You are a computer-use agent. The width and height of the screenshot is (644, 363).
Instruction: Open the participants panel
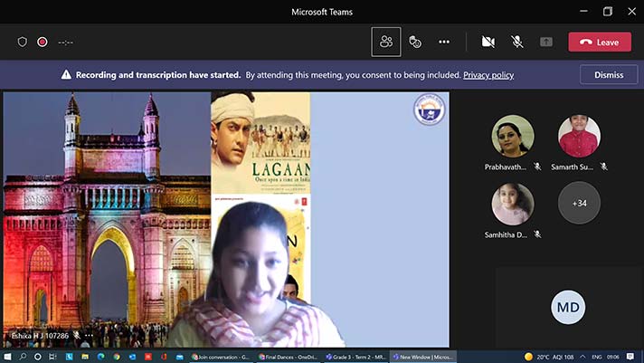386,42
